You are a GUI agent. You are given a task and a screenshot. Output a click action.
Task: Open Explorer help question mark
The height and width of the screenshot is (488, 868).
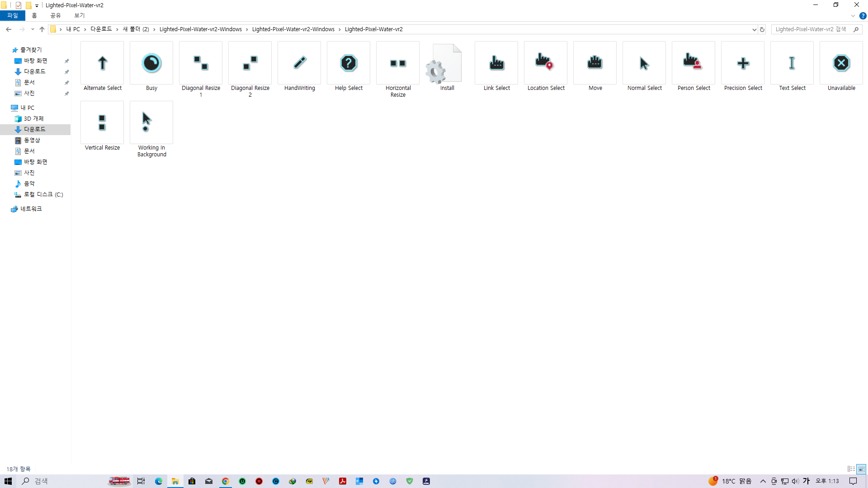point(863,16)
